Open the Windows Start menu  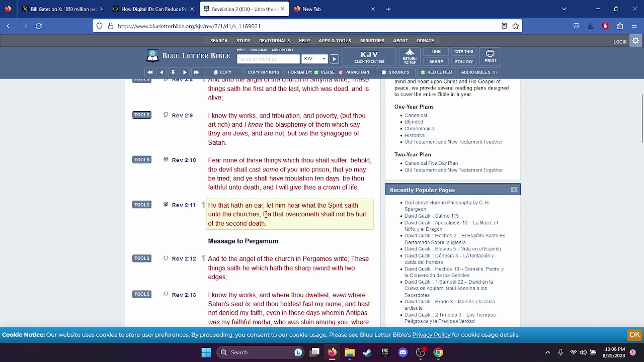point(206,352)
